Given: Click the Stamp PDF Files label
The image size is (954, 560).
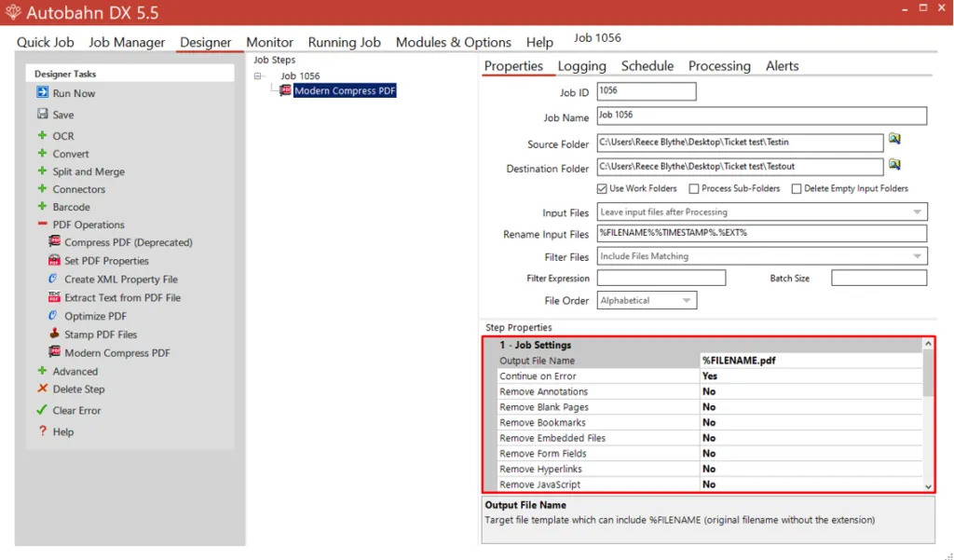Looking at the screenshot, I should pyautogui.click(x=101, y=335).
